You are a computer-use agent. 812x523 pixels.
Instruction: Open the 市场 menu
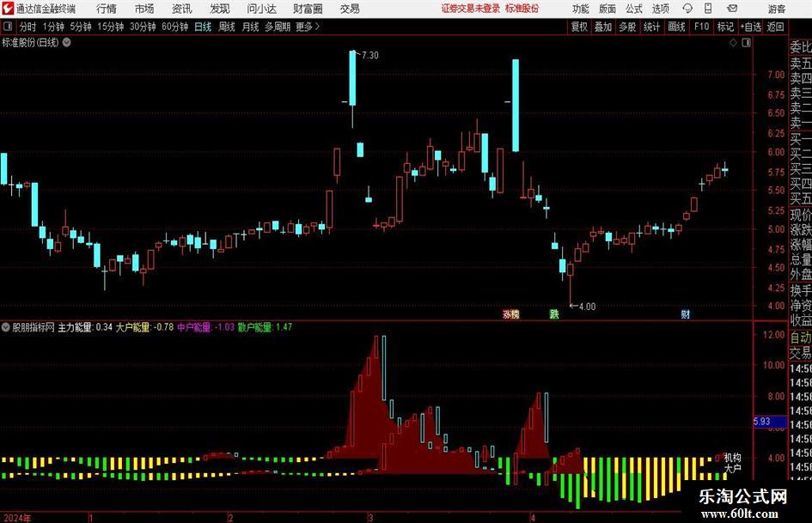[x=144, y=9]
